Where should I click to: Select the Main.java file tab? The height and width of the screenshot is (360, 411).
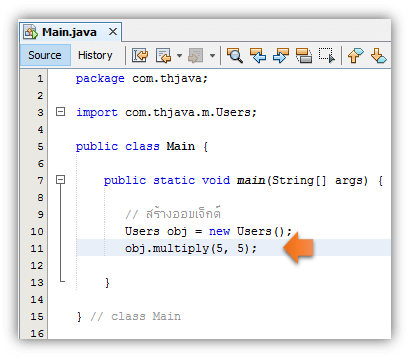tap(69, 32)
